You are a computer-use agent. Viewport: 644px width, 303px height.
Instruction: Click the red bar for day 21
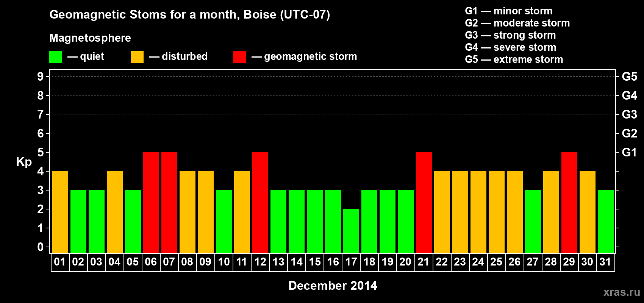424,202
